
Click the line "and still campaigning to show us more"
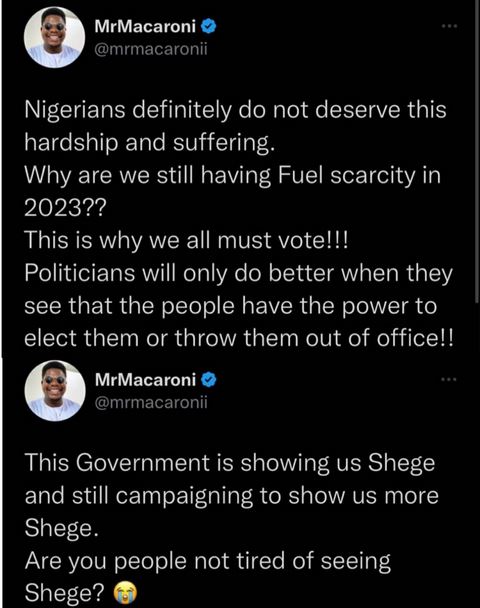(x=231, y=496)
